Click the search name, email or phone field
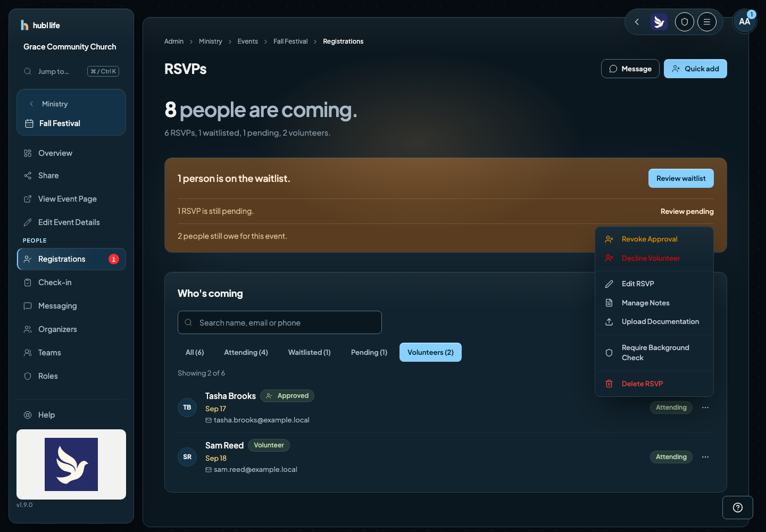 [280, 322]
